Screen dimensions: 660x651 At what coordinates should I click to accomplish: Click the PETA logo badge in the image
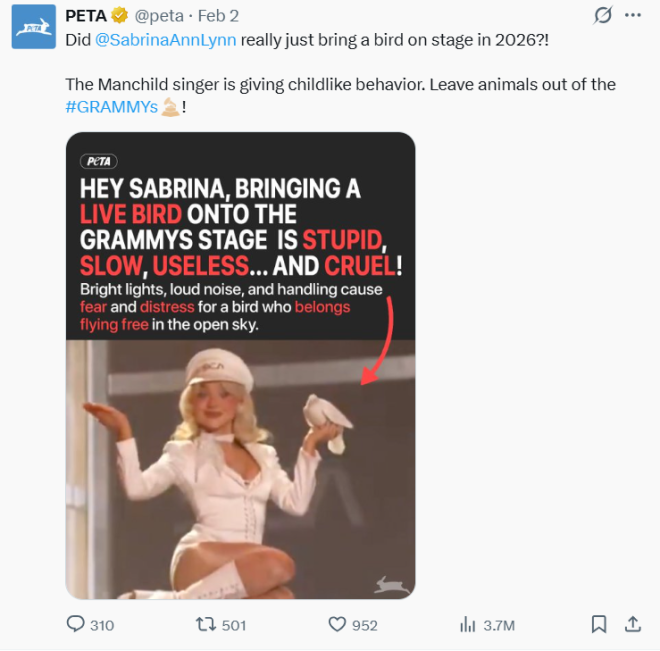(x=98, y=161)
